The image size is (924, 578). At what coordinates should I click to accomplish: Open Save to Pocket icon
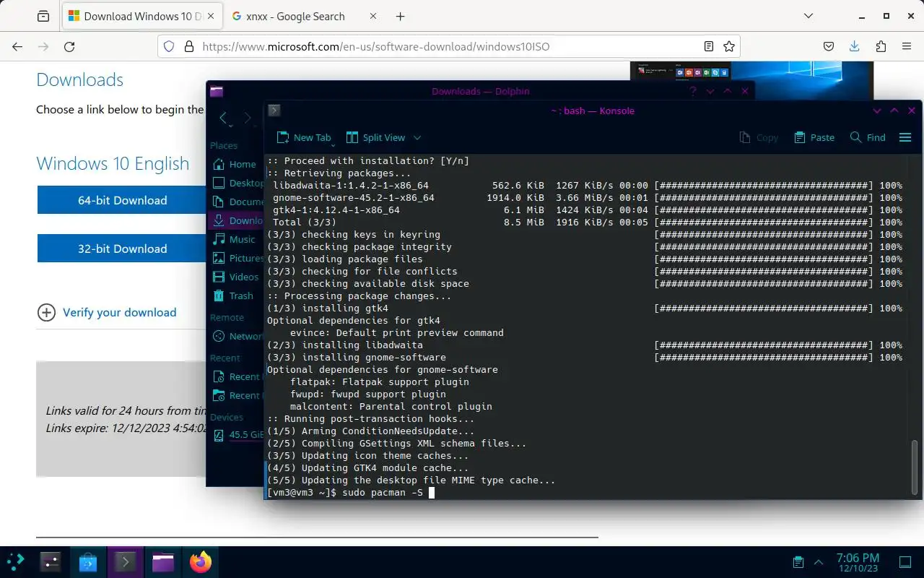(829, 46)
